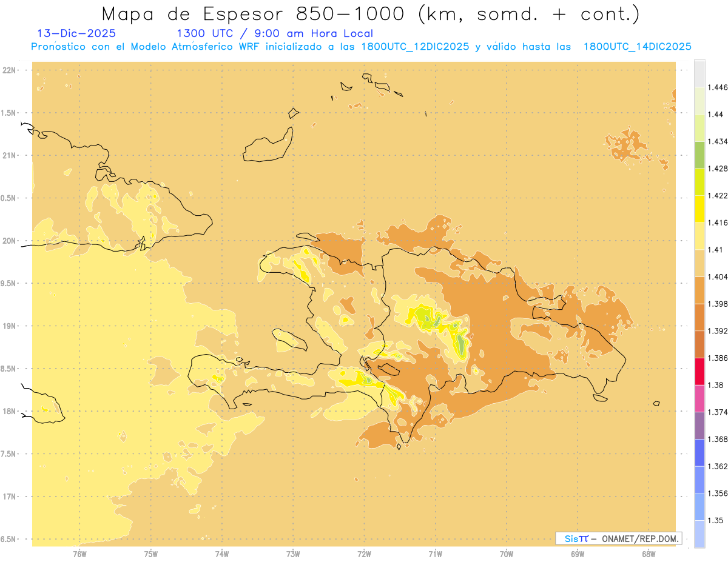Click the 19N latitude label
This screenshot has width=728, height=562.
point(8,326)
